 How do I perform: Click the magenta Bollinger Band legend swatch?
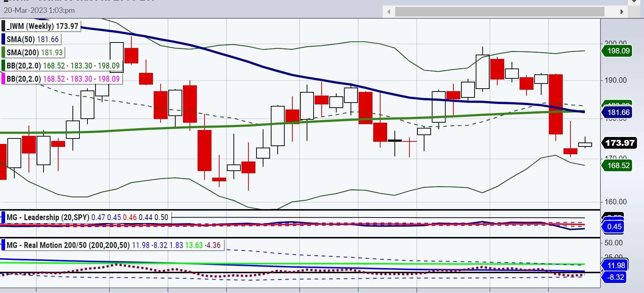click(3, 79)
